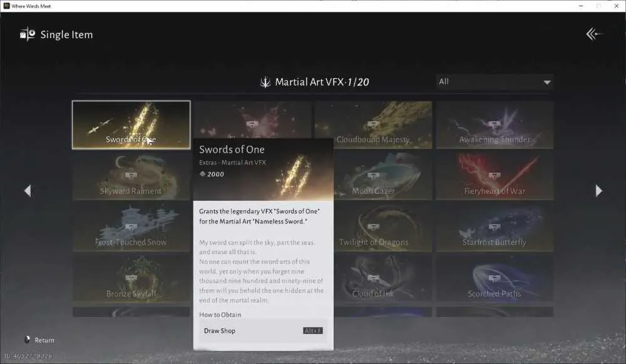Open the All filter dropdown
This screenshot has height=364, width=626.
[x=495, y=82]
